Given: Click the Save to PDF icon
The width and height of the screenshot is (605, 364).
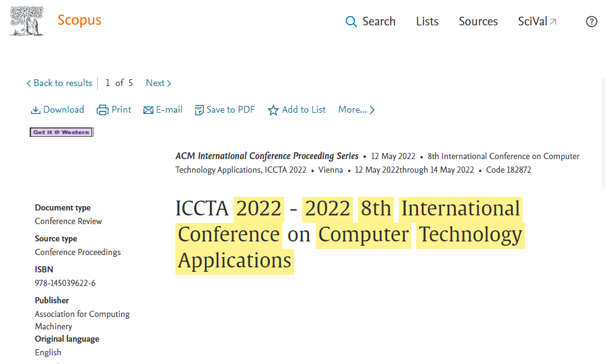Looking at the screenshot, I should point(199,110).
